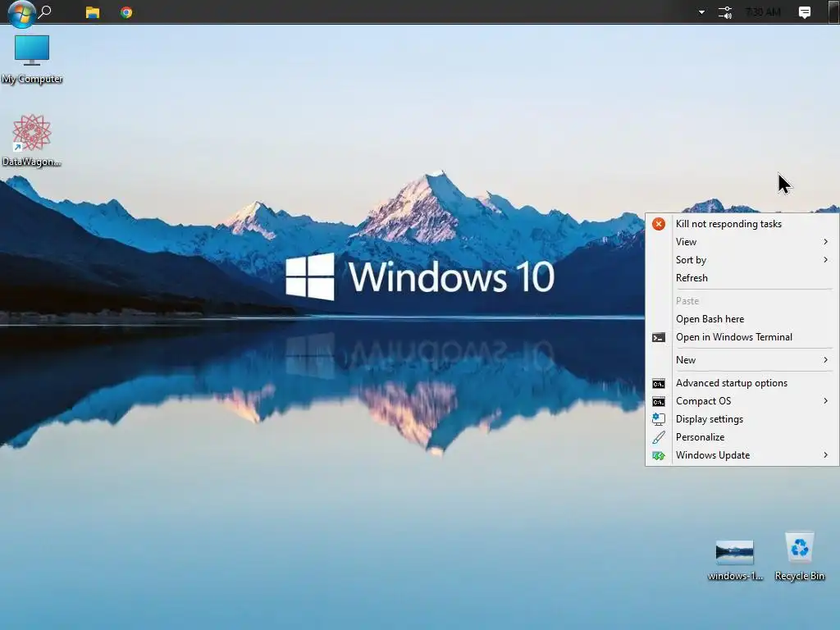Click the taskbar clock
Viewport: 840px width, 630px height.
point(763,12)
